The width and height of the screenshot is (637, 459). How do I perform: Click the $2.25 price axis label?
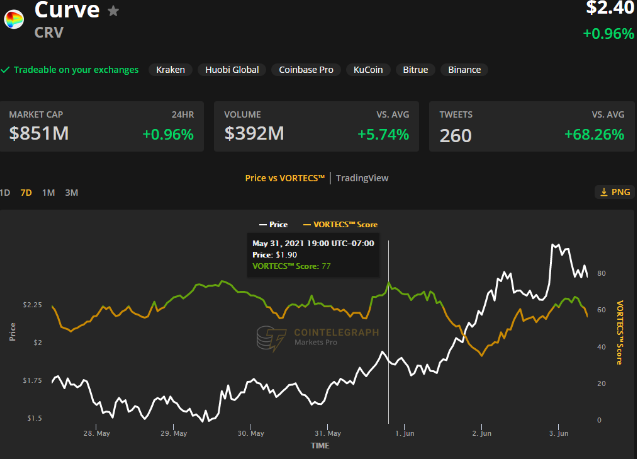[x=32, y=305]
